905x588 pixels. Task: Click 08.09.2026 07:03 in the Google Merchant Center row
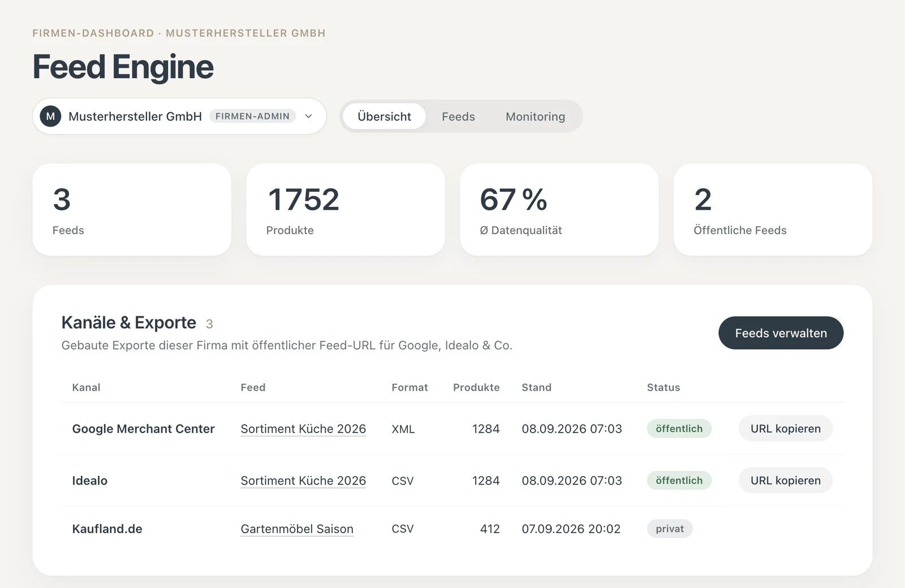point(572,429)
